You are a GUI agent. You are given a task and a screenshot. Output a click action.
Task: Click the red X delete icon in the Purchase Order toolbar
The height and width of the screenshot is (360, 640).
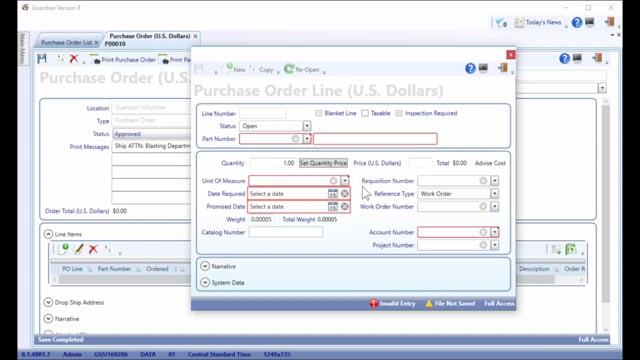pyautogui.click(x=74, y=59)
